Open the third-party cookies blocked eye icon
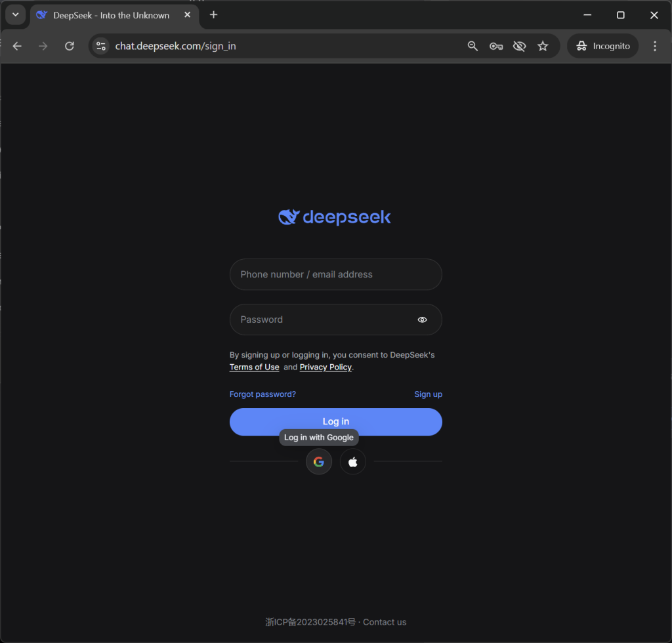672x643 pixels. pyautogui.click(x=520, y=46)
